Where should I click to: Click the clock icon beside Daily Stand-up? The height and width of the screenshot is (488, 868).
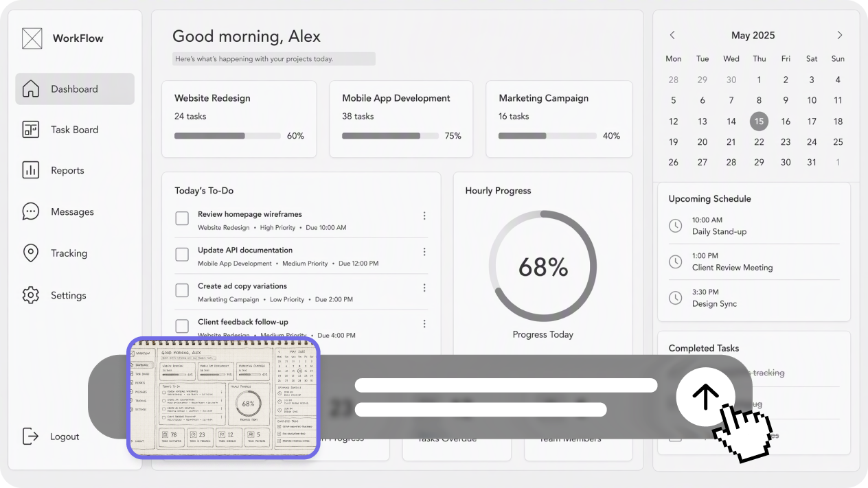coord(676,226)
